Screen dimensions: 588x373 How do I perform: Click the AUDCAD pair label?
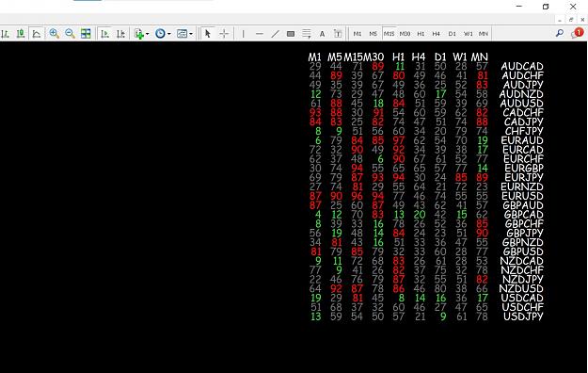click(522, 67)
